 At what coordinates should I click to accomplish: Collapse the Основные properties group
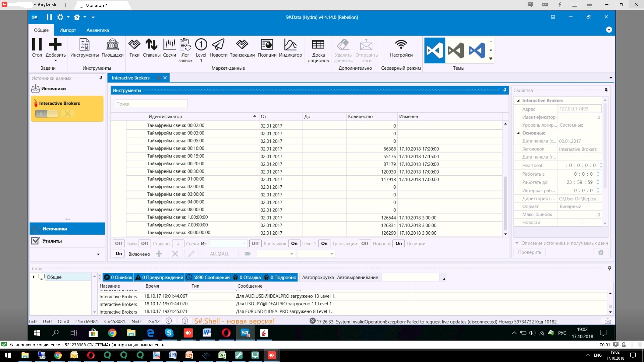(x=518, y=133)
